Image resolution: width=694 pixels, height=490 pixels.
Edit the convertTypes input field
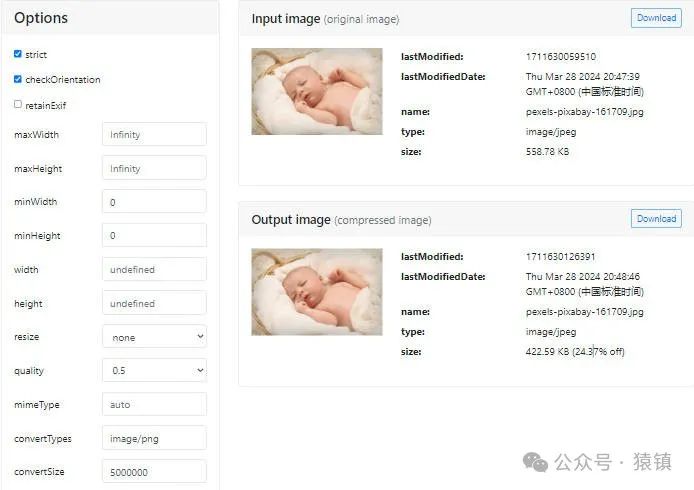[154, 438]
